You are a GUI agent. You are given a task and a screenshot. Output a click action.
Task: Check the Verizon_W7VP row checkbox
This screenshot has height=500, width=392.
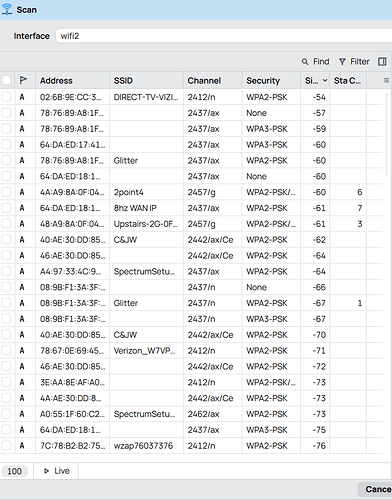point(6,351)
